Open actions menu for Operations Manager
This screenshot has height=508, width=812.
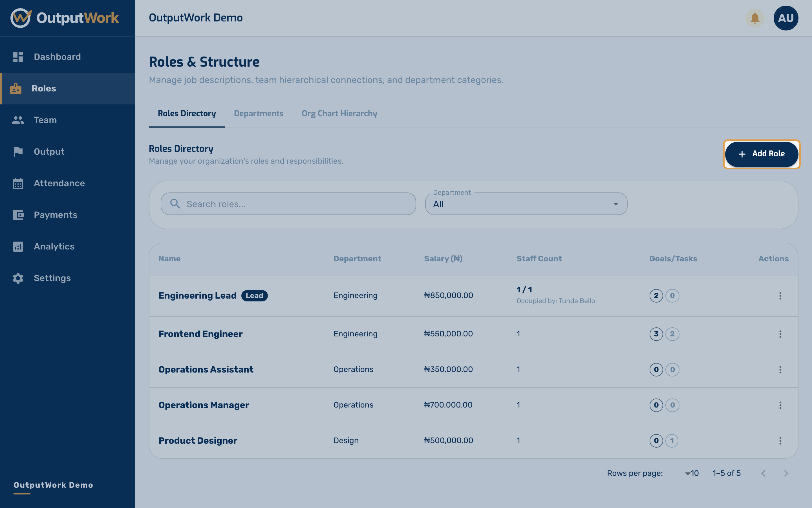click(x=780, y=405)
